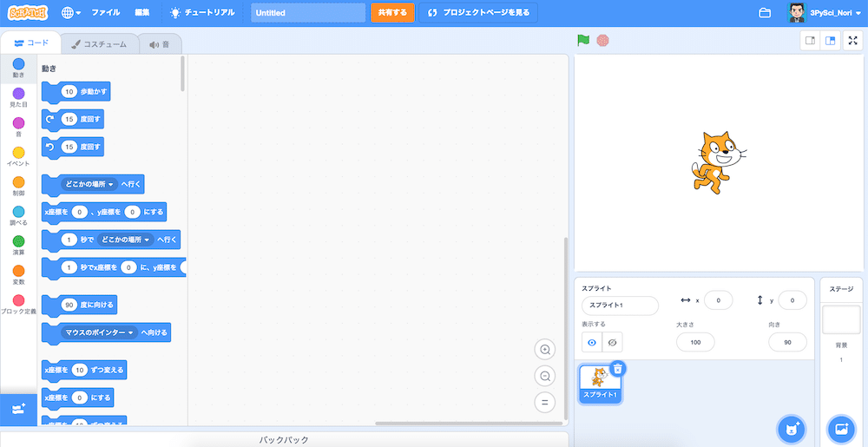Click the sprite name field スプライト1

[x=620, y=306]
